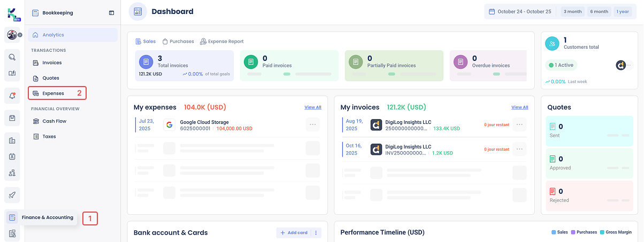The width and height of the screenshot is (644, 242).
Task: Switch to the Expense Report tab
Action: pos(221,41)
